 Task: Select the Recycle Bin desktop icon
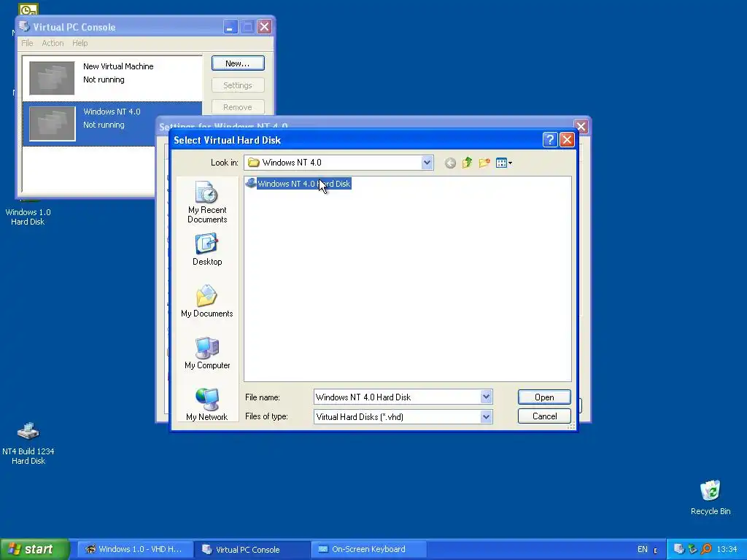[x=711, y=497]
